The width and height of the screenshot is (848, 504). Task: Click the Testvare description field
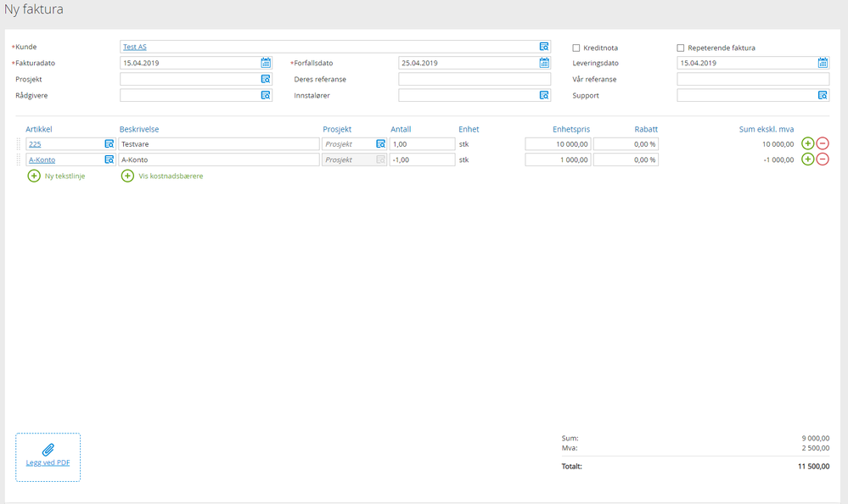219,144
